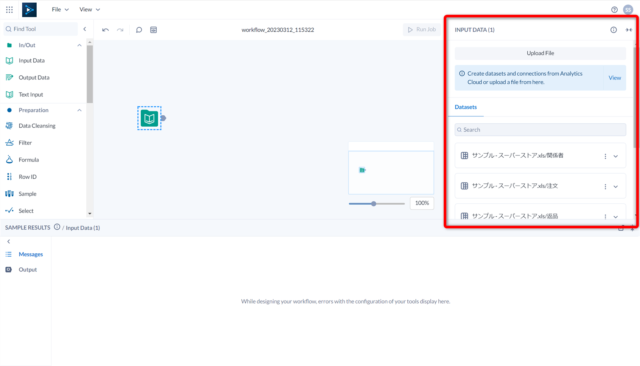This screenshot has height=366, width=640.
Task: Collapse the Preparation tool category
Action: (79, 110)
